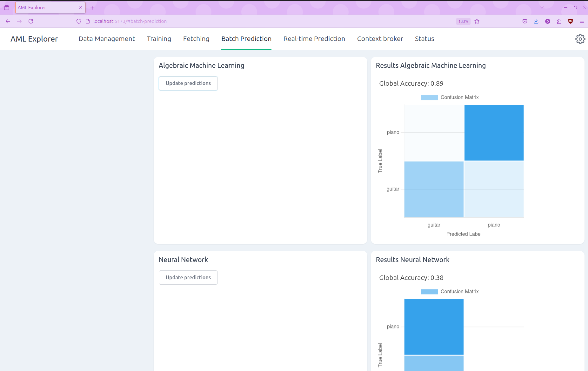Click the true piano predicted guitar cell, Algebraic matrix

434,133
